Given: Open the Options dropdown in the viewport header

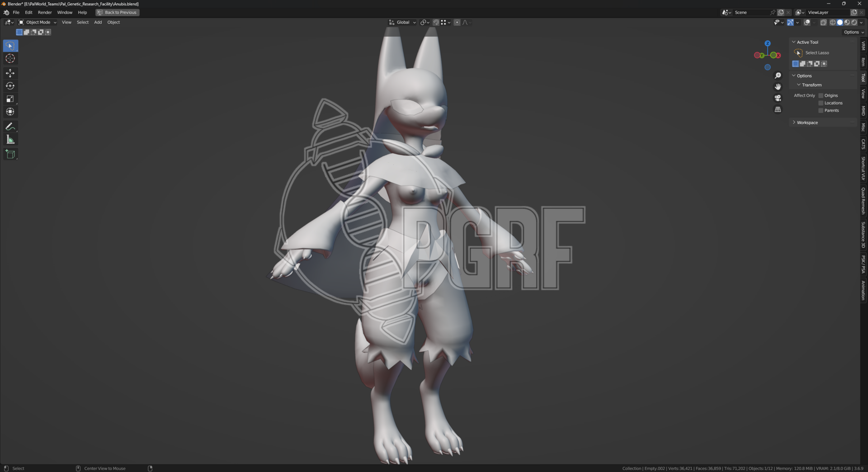Looking at the screenshot, I should (854, 32).
